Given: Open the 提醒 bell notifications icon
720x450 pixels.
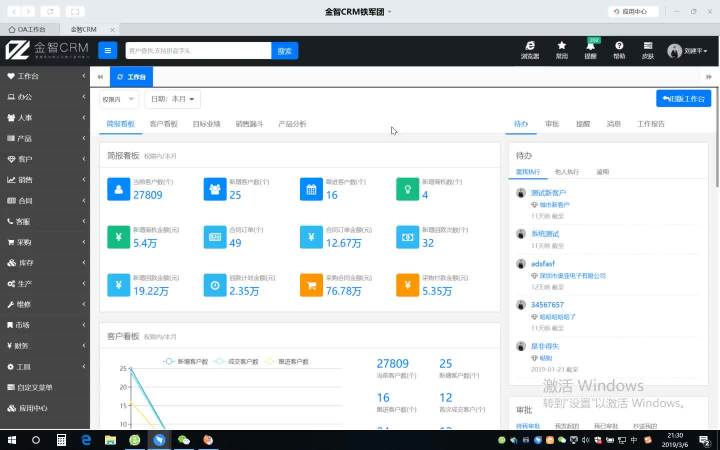Looking at the screenshot, I should pos(591,50).
